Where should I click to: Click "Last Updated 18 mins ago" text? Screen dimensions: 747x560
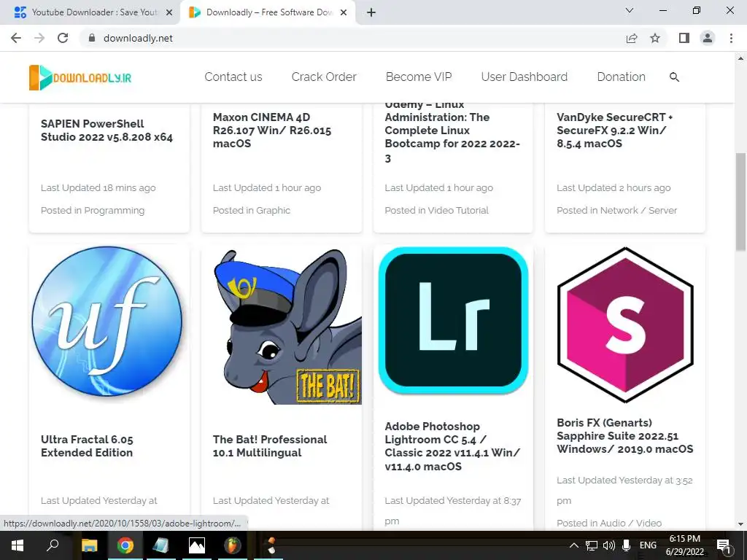[98, 188]
